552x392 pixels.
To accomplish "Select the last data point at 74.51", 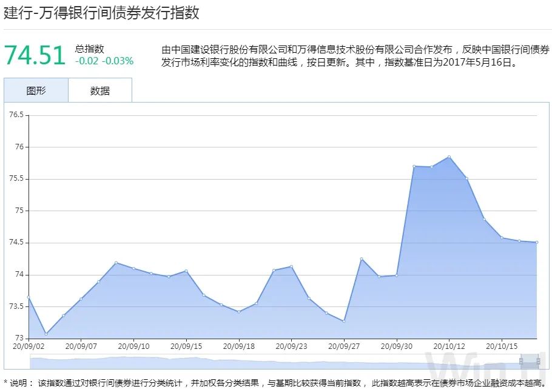I will tap(537, 242).
